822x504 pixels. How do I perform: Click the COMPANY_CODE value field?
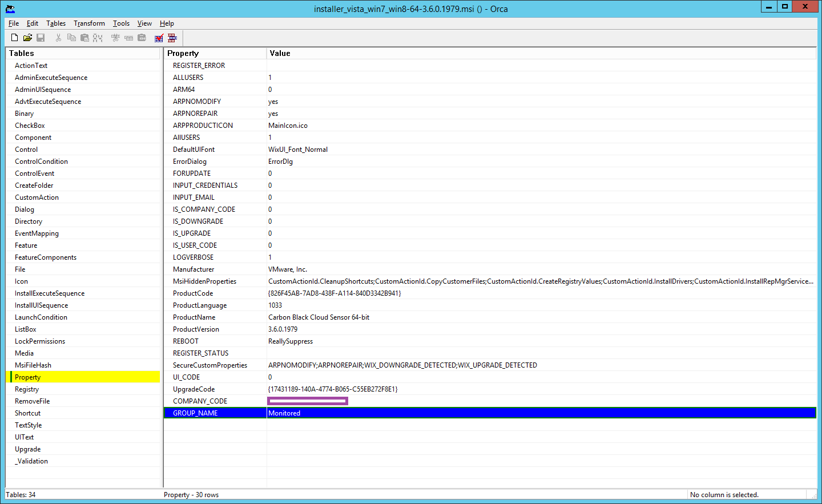(308, 401)
